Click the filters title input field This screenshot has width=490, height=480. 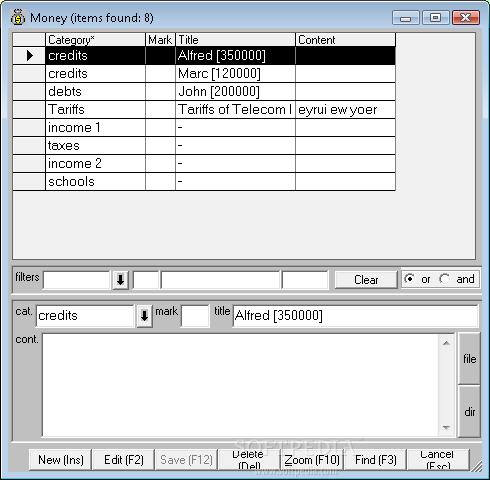coord(220,280)
